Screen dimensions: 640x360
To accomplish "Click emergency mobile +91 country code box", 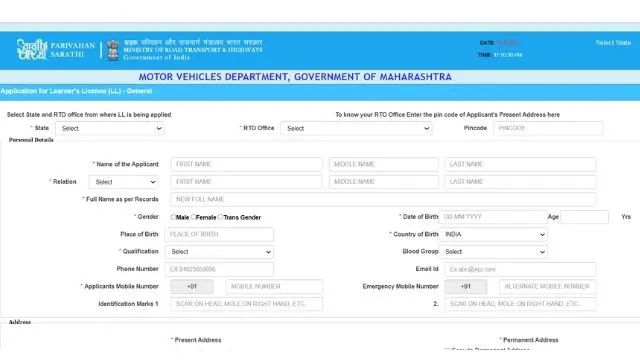I will [465, 287].
